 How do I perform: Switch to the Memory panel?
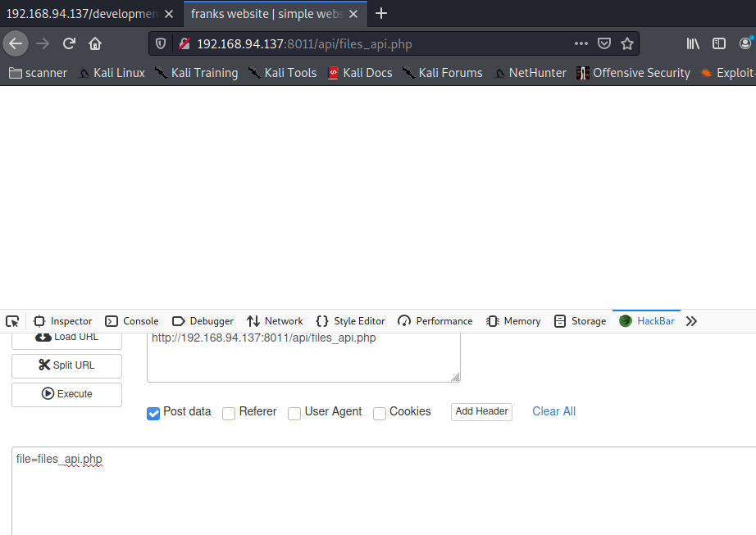(x=513, y=321)
